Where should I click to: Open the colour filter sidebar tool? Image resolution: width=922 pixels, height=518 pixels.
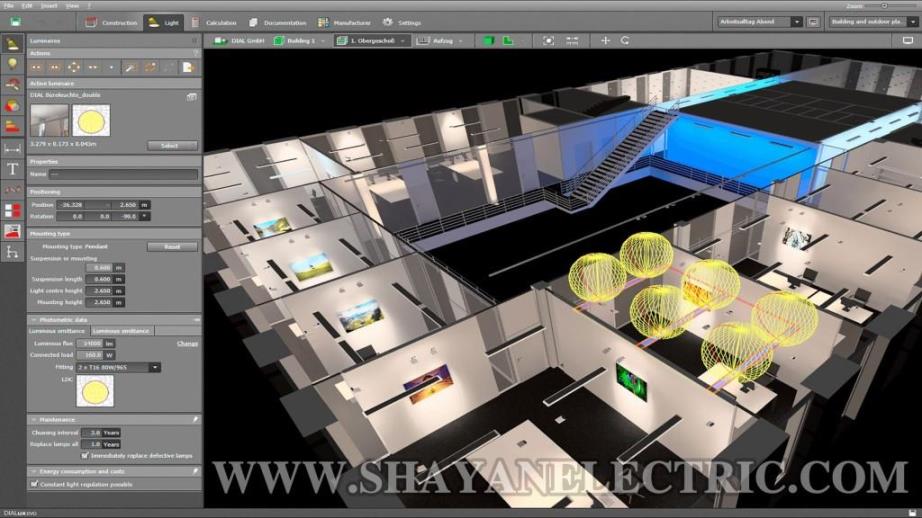coord(12,106)
